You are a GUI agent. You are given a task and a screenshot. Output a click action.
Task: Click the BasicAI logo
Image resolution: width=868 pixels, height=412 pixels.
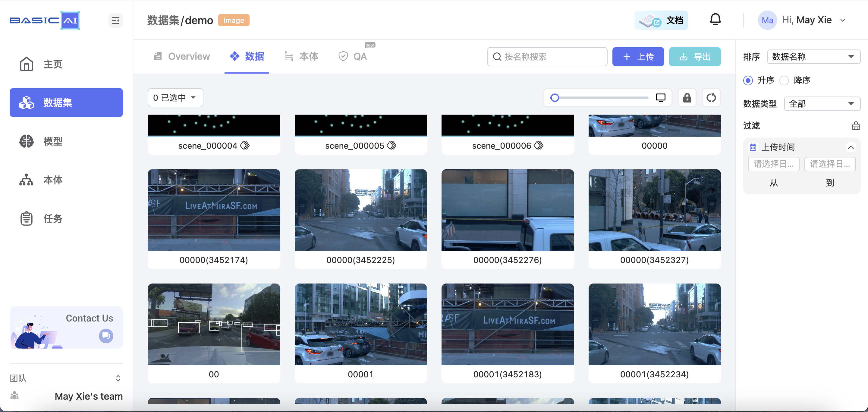coord(45,21)
